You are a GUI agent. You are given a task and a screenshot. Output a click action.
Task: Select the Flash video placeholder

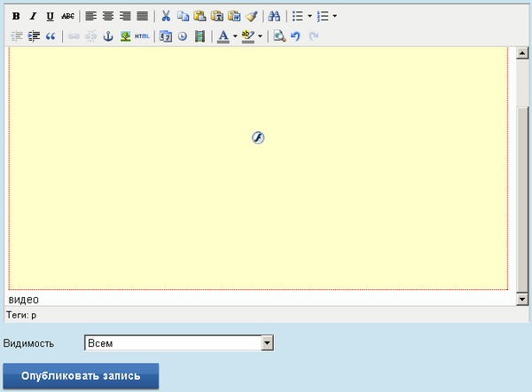point(258,169)
